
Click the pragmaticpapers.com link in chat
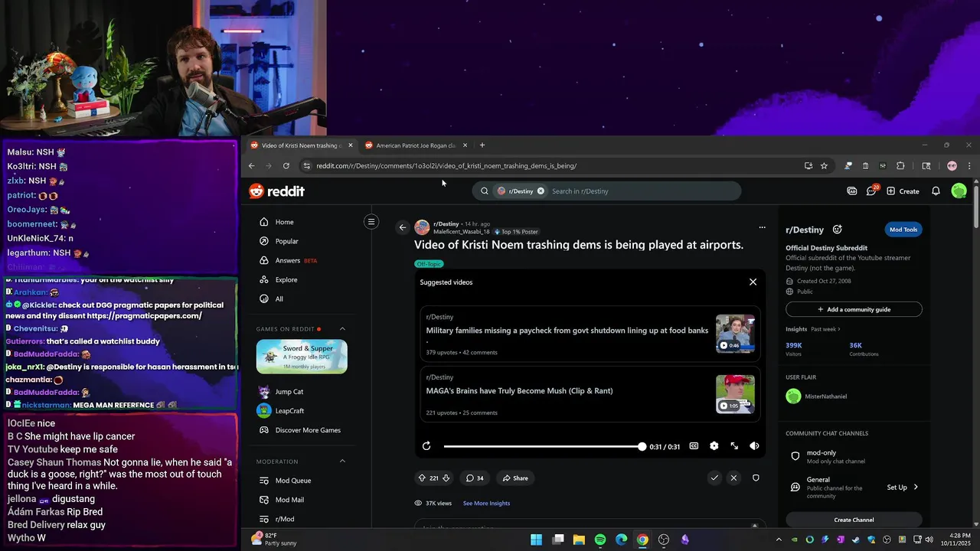pyautogui.click(x=145, y=316)
